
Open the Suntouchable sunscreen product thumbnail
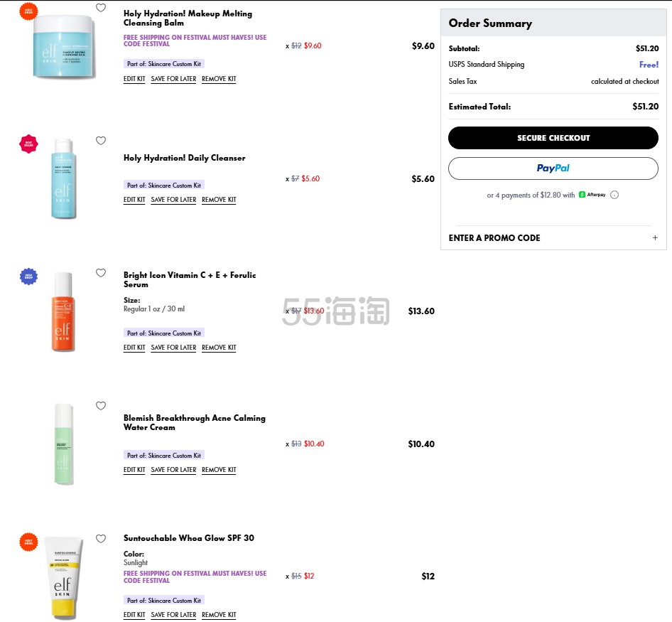point(63,577)
